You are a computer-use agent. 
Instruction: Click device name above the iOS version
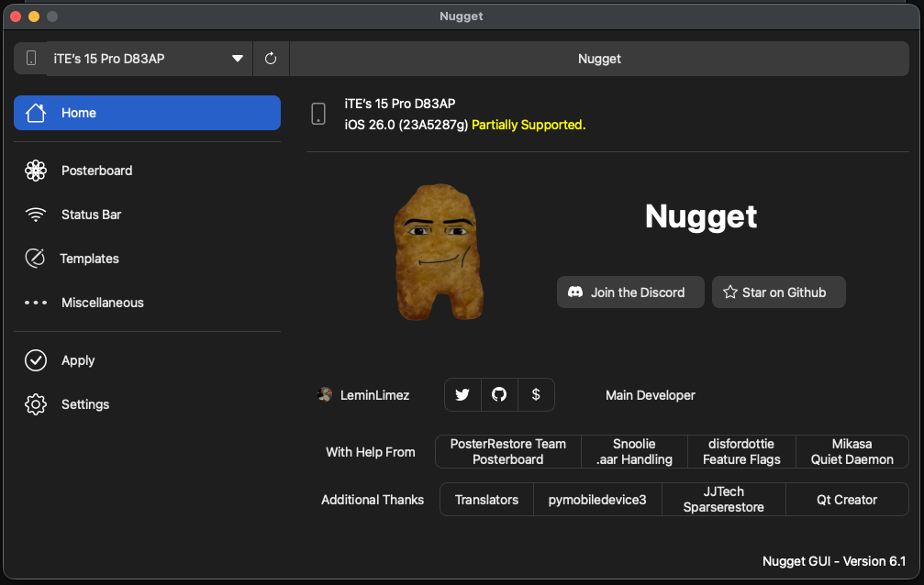pos(400,104)
